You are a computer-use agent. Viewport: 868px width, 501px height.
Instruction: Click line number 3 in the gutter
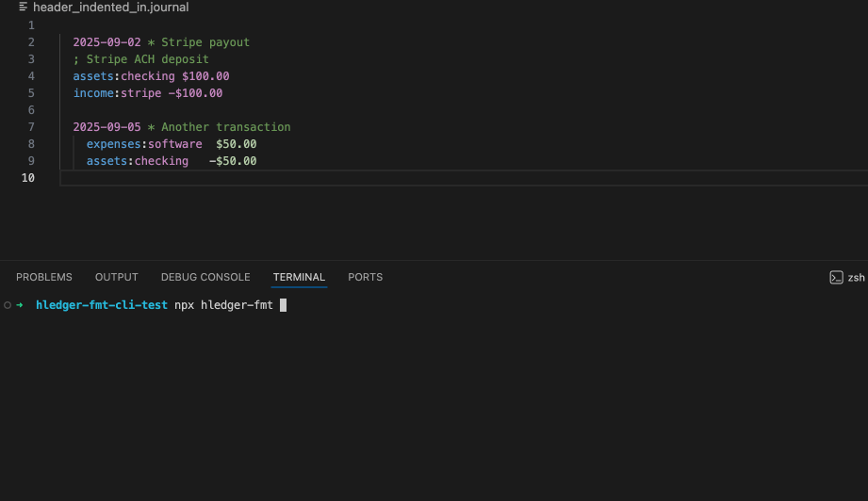pos(31,59)
